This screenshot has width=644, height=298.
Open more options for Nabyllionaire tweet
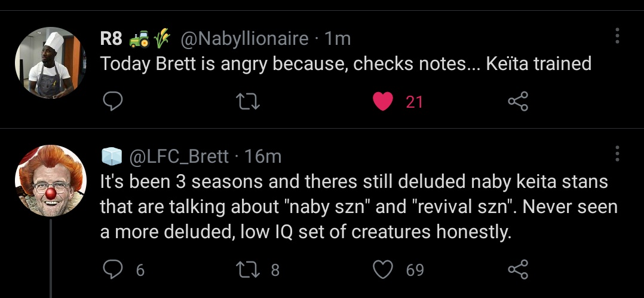click(617, 37)
